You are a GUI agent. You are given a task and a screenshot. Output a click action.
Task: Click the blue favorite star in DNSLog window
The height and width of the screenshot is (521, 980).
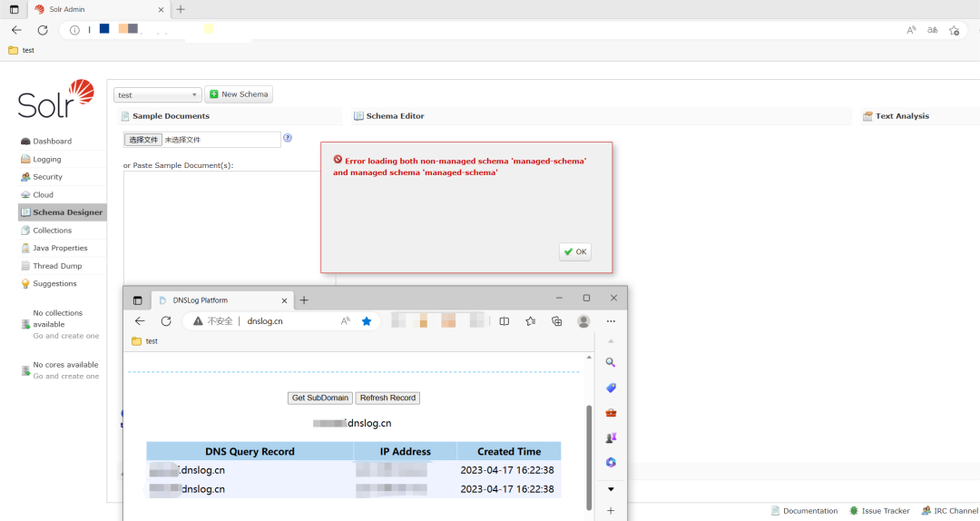point(367,320)
